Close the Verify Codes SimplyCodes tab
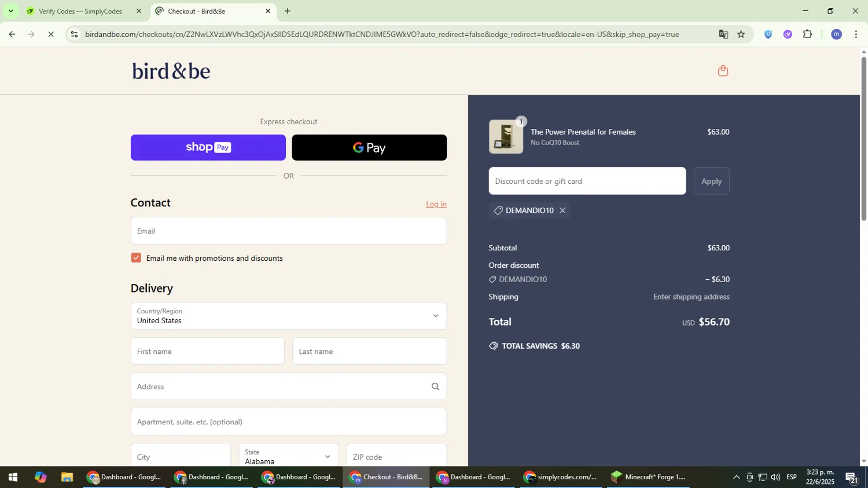868x488 pixels. [x=138, y=11]
